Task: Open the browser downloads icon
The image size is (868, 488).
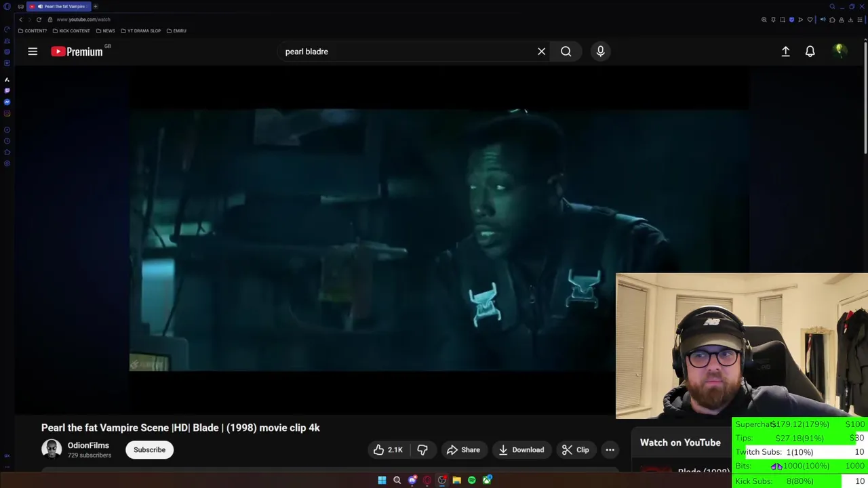Action: [x=850, y=20]
